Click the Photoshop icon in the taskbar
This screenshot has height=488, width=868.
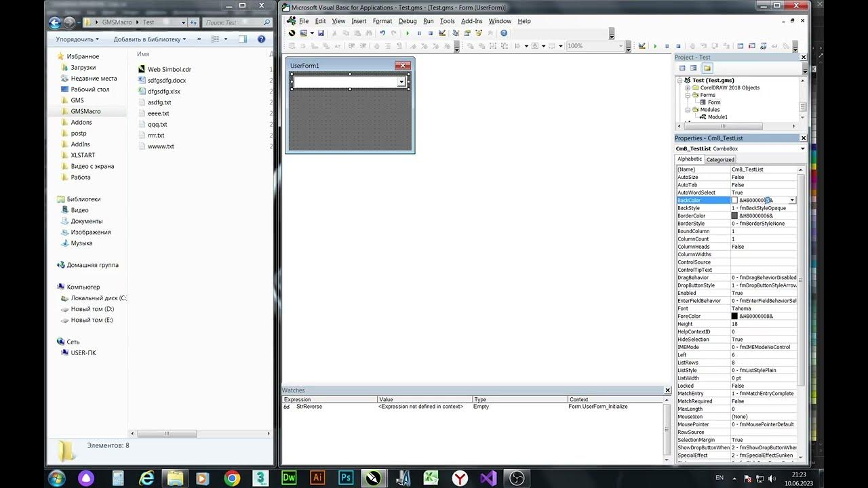click(346, 478)
